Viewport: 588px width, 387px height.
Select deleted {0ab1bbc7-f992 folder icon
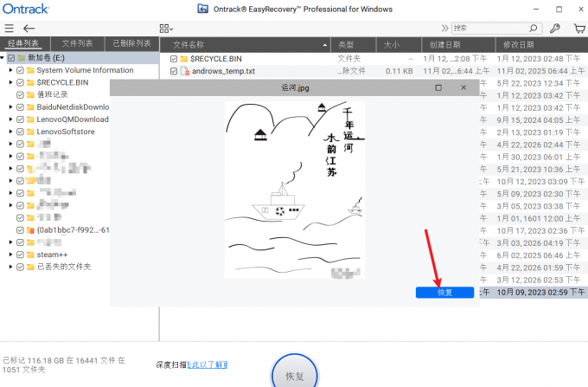click(30, 230)
